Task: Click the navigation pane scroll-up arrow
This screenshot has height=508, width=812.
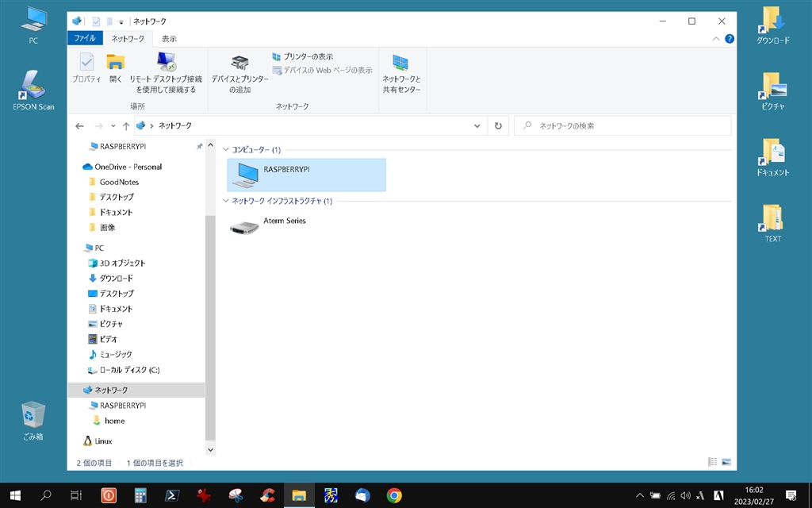Action: [210, 145]
